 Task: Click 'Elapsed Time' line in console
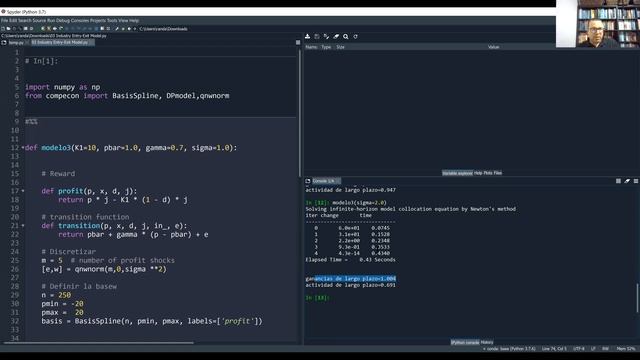[350, 260]
